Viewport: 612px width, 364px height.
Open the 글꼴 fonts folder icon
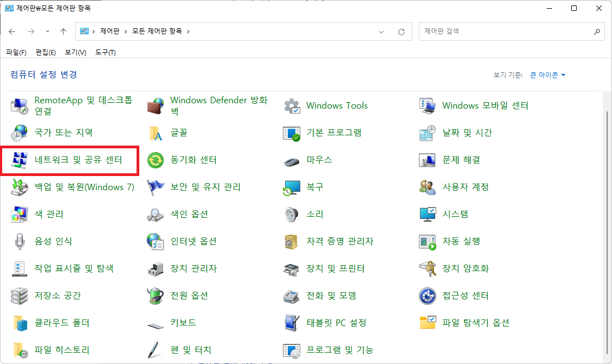[x=156, y=133]
